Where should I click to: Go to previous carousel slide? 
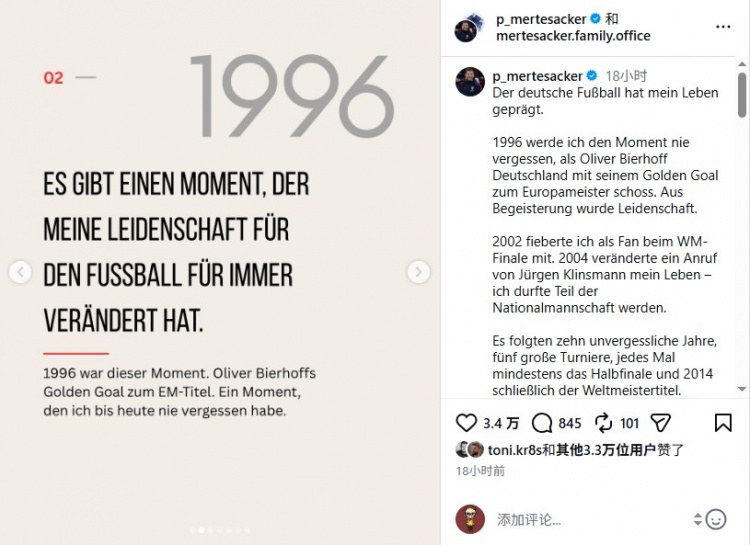pyautogui.click(x=20, y=272)
